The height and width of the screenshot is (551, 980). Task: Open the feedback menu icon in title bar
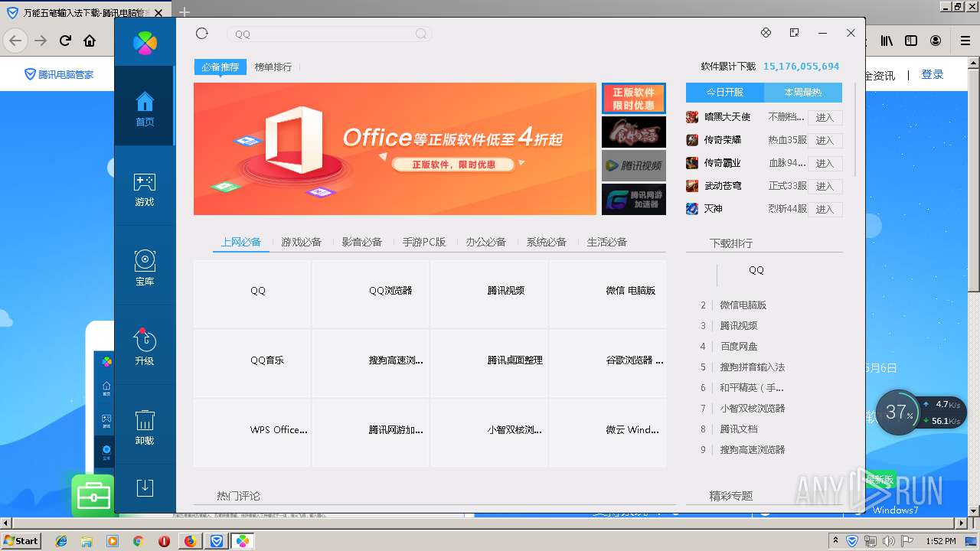point(794,33)
